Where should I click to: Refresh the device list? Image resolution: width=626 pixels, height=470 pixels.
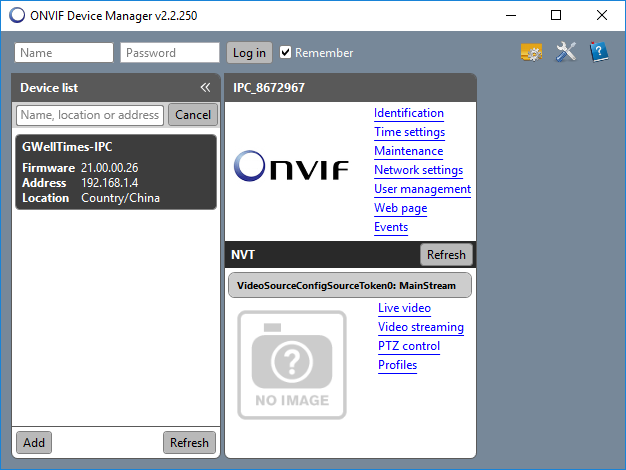click(x=189, y=442)
